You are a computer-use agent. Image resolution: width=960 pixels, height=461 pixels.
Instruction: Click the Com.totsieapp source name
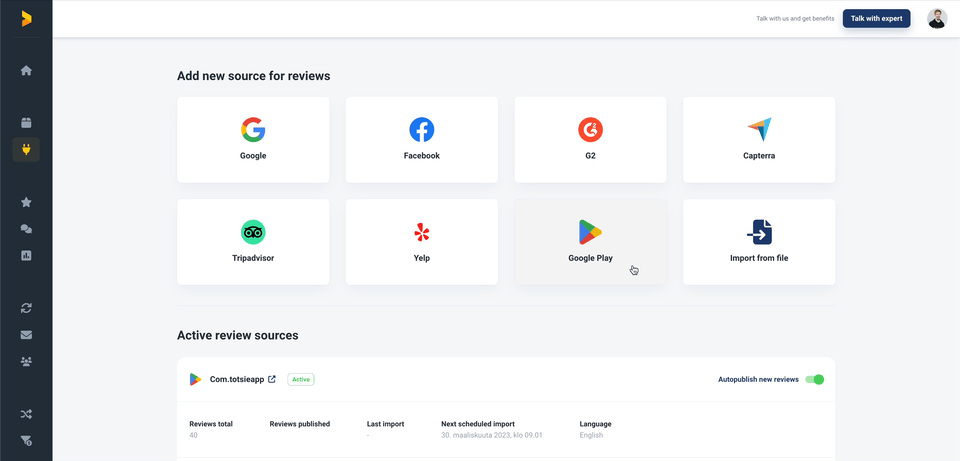tap(237, 380)
